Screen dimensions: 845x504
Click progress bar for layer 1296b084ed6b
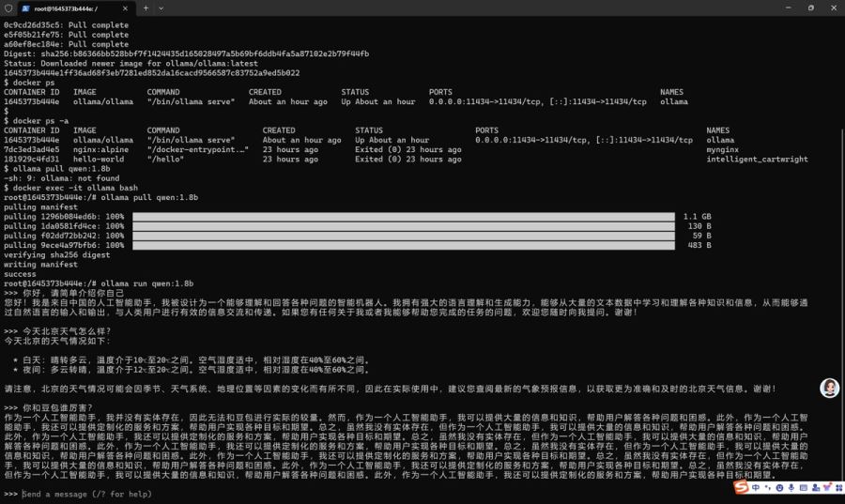404,217
